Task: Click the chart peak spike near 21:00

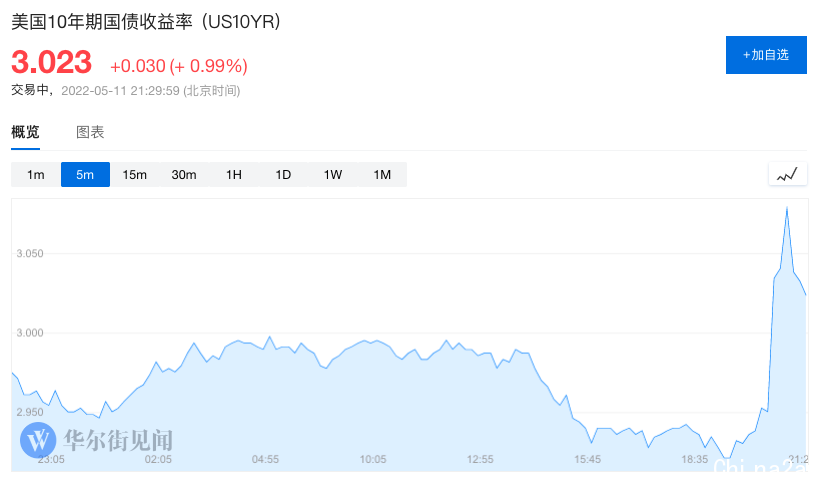Action: click(x=787, y=208)
